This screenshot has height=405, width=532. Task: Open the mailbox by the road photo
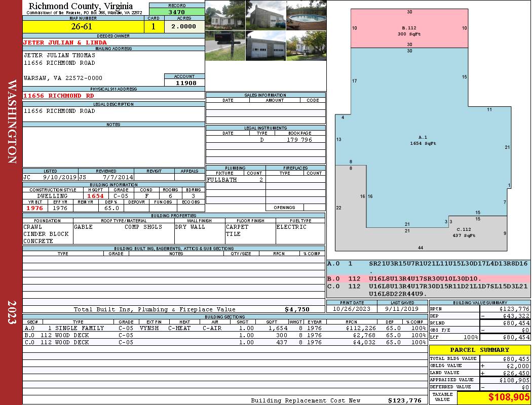225,46
